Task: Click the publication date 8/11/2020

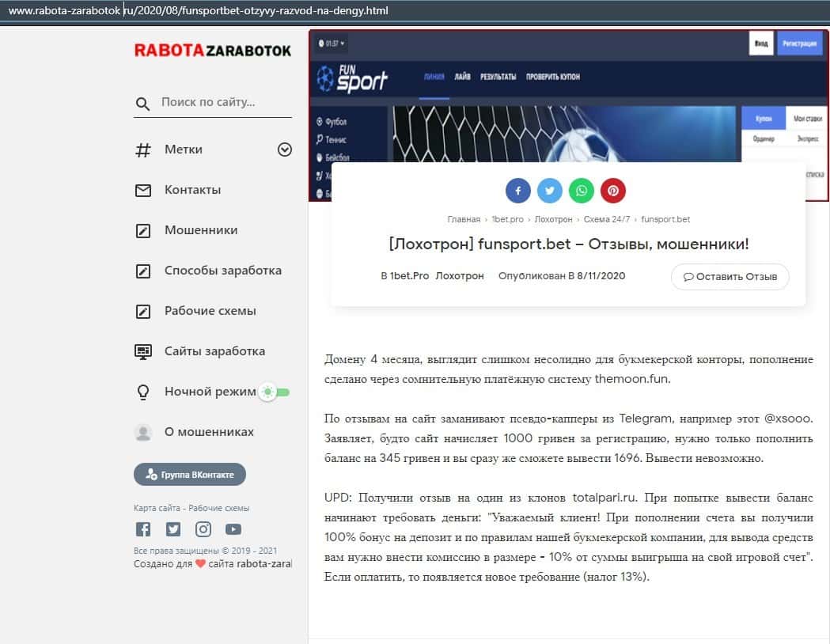Action: click(601, 275)
